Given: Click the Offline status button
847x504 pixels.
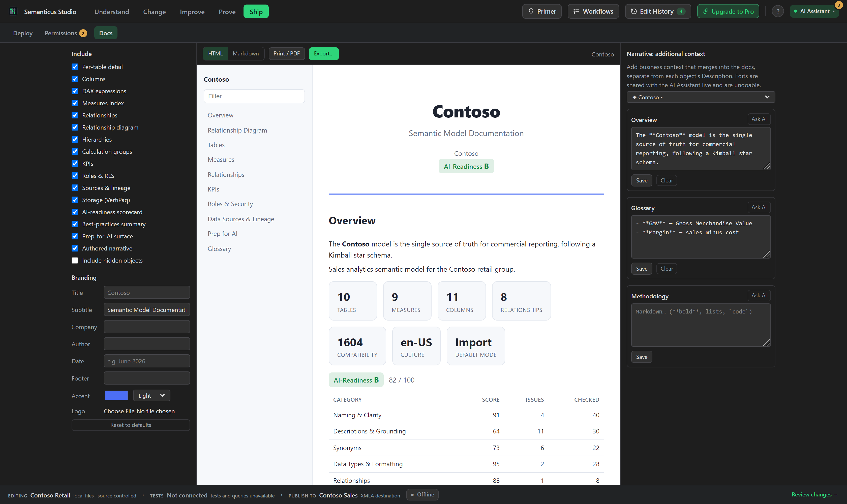Looking at the screenshot, I should coord(422,495).
